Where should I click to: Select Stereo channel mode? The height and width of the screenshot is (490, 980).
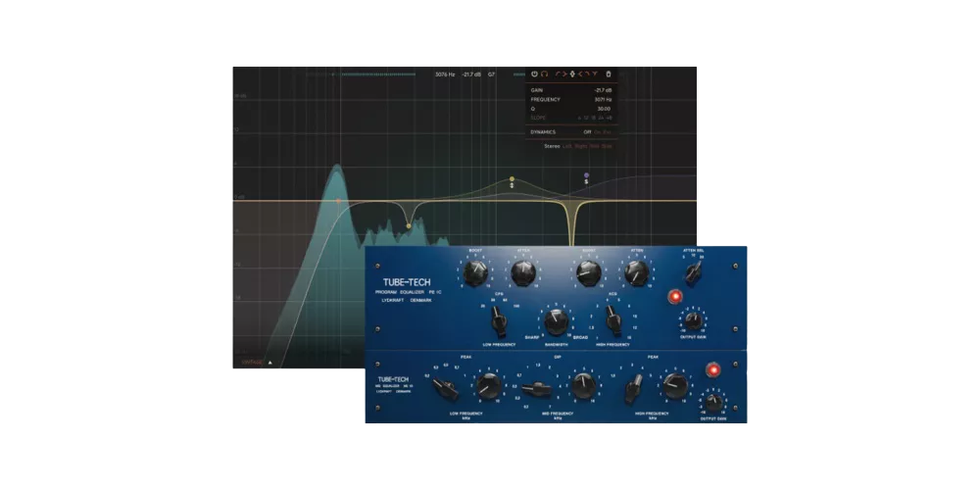coord(552,146)
